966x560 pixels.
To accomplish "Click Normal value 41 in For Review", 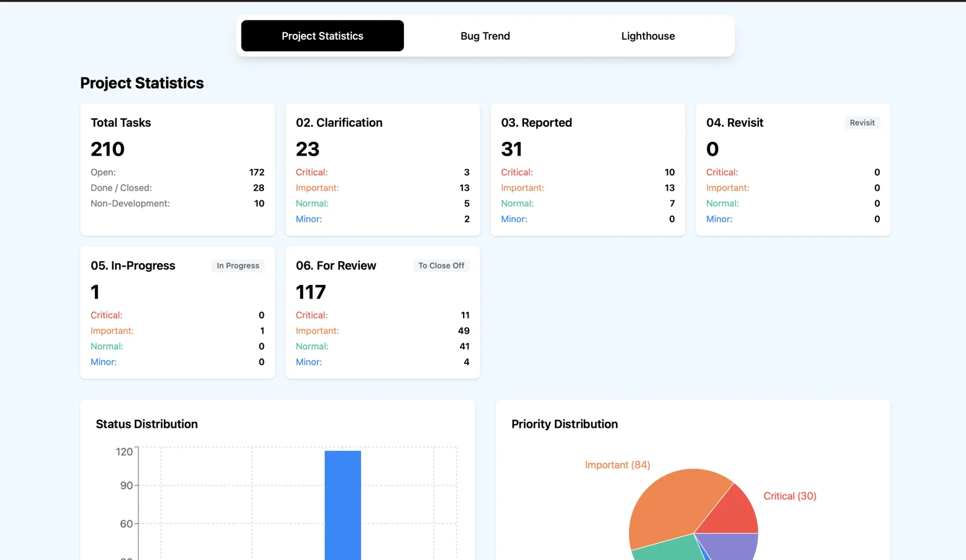I will (464, 346).
